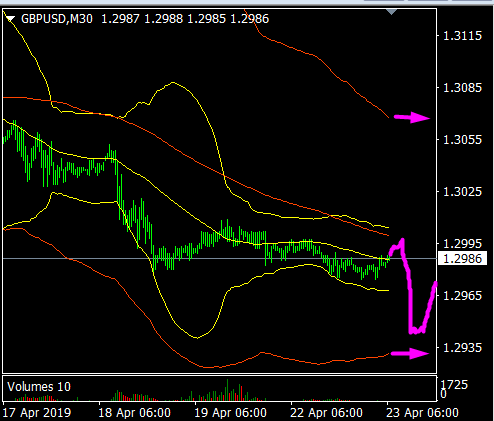Click the 1725 volume scale value
Image resolution: width=494 pixels, height=421 pixels.
pyautogui.click(x=454, y=385)
